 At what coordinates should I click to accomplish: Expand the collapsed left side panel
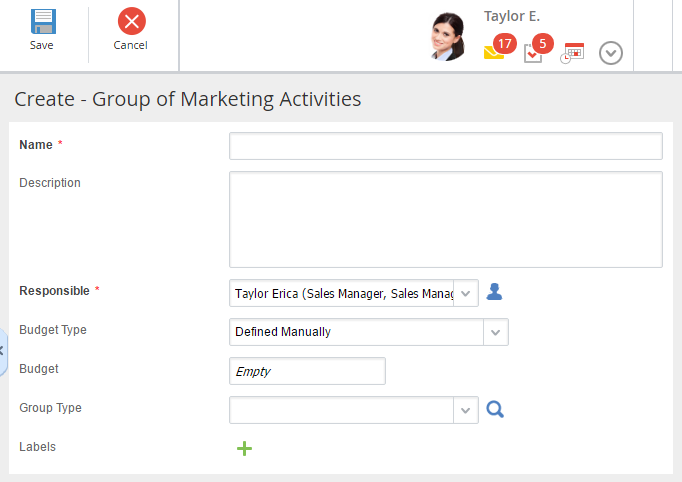(3, 350)
